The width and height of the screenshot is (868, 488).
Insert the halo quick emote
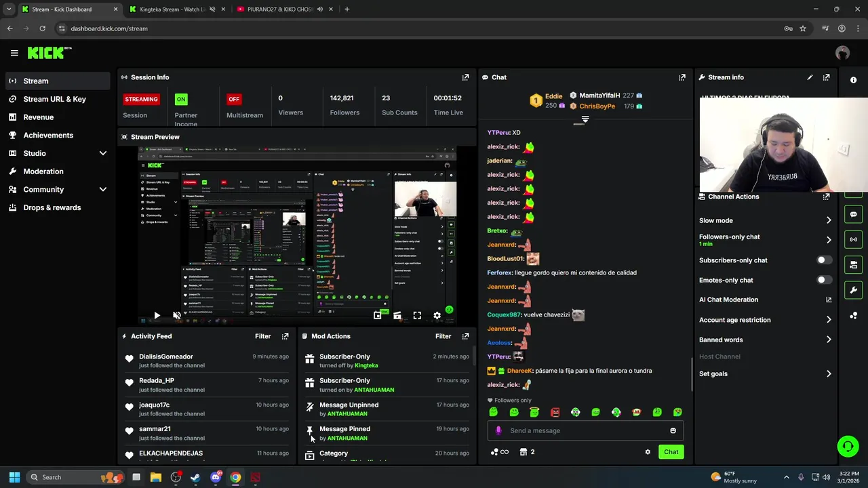pos(534,412)
